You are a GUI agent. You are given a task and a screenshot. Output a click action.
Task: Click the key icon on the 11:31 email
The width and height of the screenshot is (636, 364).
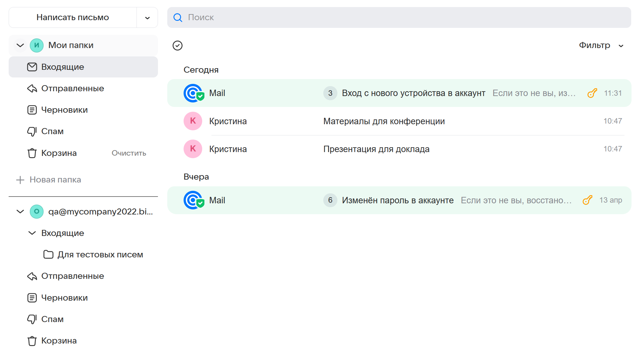coord(592,93)
